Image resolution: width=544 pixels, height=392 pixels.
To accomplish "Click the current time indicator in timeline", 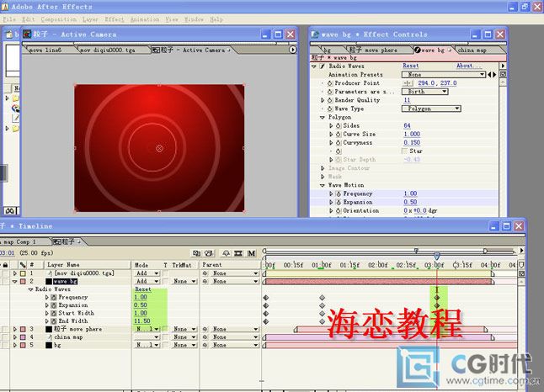I will [x=437, y=256].
